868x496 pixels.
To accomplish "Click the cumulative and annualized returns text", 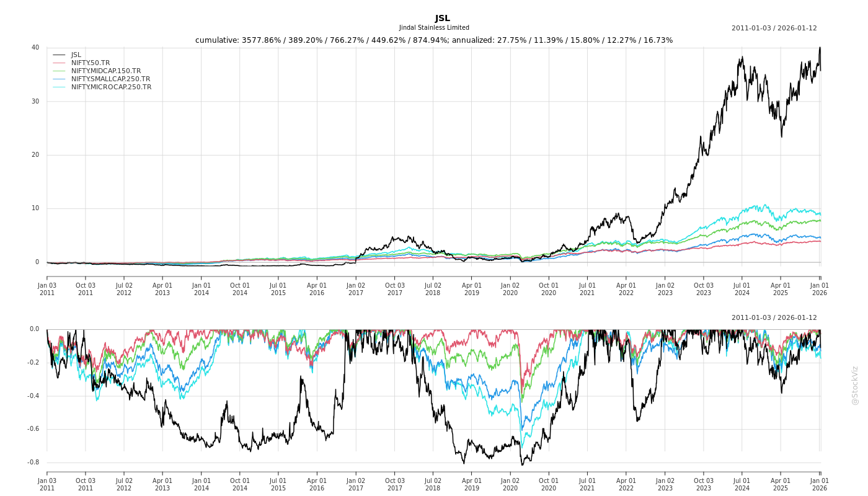I will (434, 40).
